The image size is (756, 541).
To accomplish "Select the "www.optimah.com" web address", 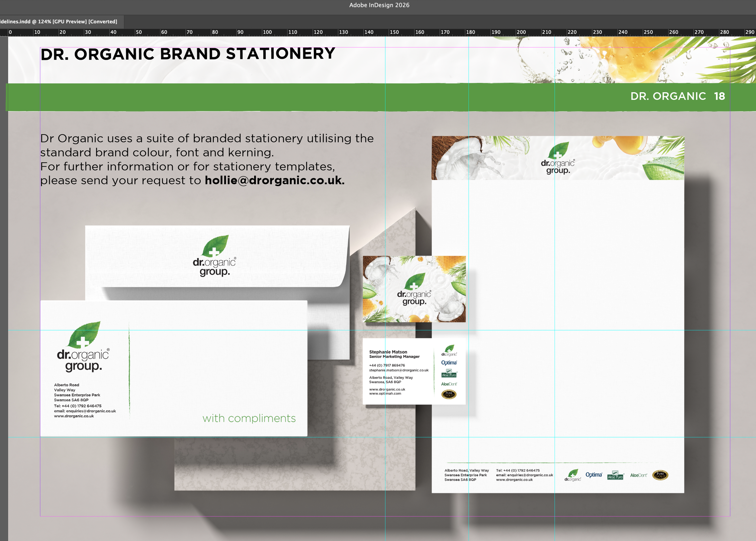I will tap(385, 393).
